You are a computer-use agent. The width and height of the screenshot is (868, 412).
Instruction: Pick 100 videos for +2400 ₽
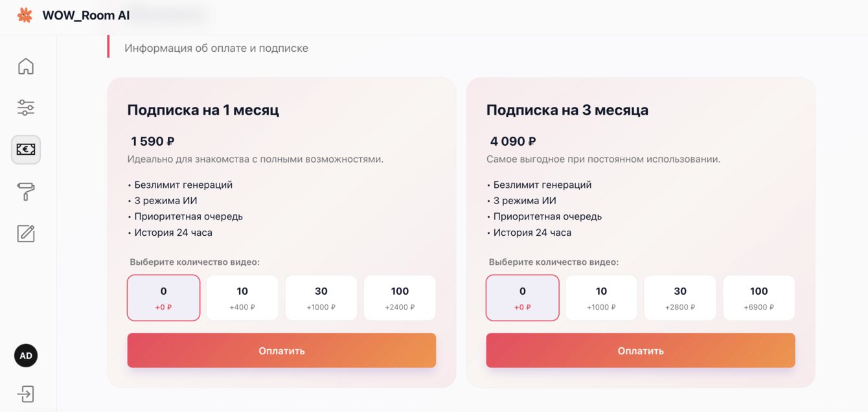coord(400,298)
